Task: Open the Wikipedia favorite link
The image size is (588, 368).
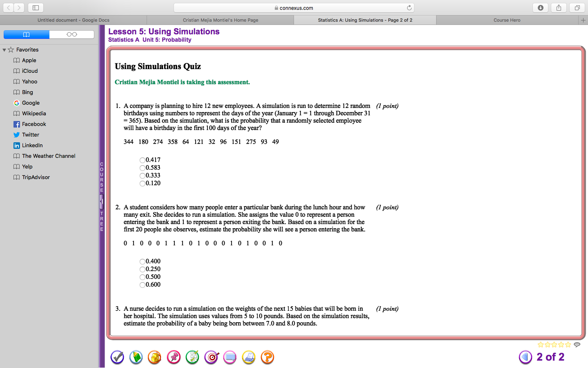Action: point(34,113)
